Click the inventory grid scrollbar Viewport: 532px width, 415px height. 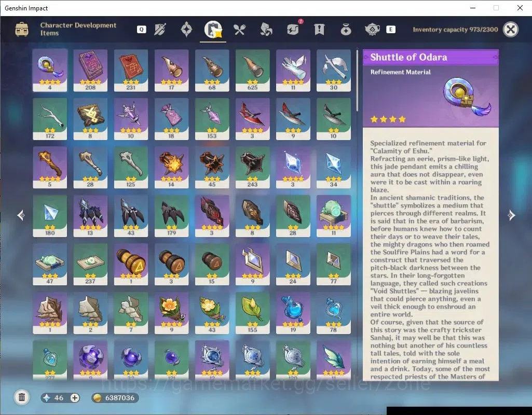[x=357, y=80]
